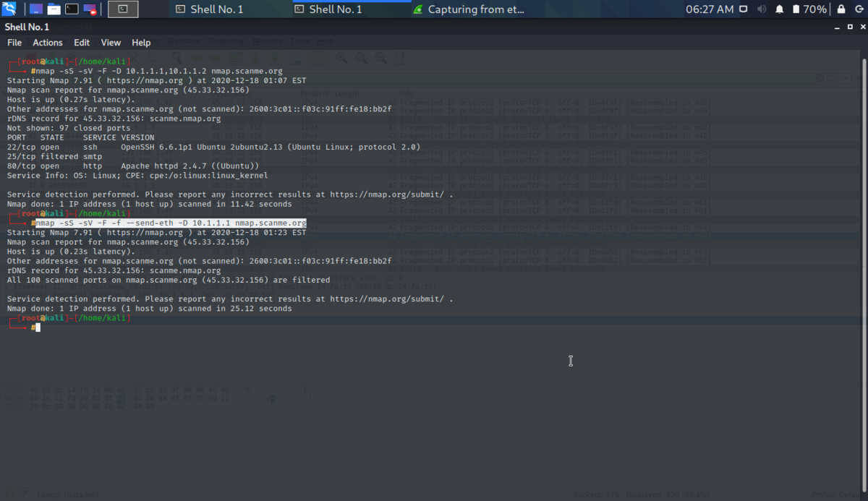Image resolution: width=868 pixels, height=501 pixels.
Task: Open the Actions menu
Action: [48, 43]
